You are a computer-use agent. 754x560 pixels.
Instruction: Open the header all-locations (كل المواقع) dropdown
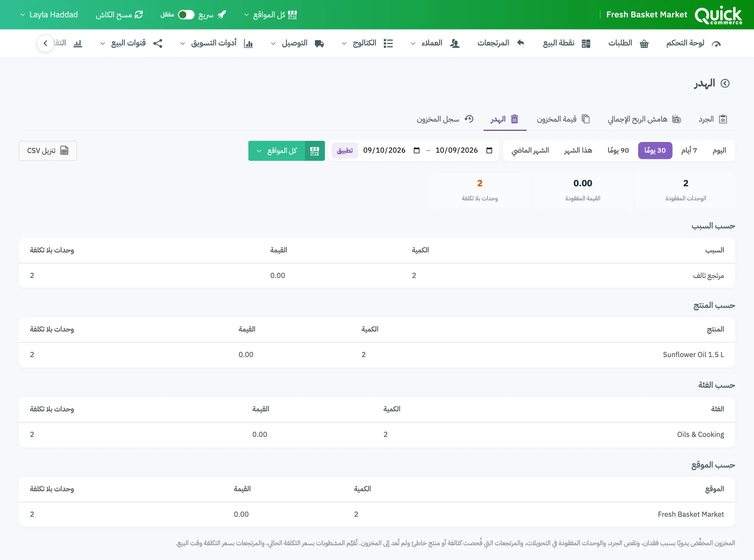click(271, 15)
